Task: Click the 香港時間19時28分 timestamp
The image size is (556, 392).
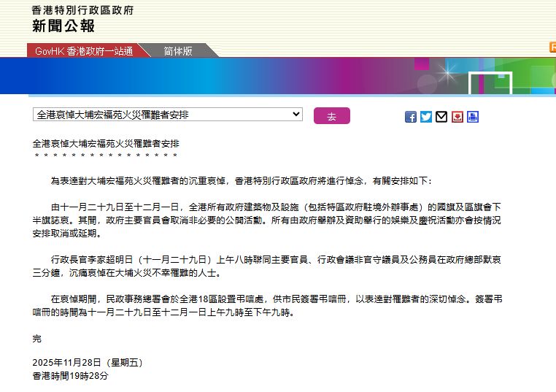Action: pyautogui.click(x=70, y=375)
